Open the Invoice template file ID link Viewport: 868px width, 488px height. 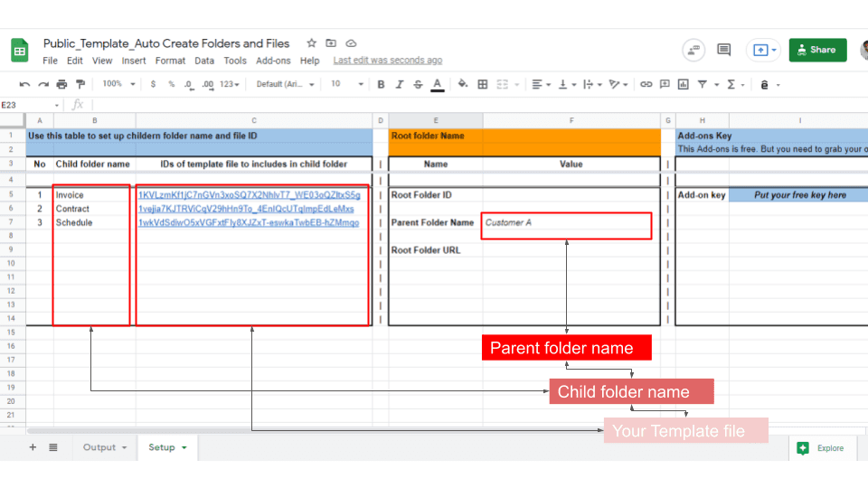249,195
